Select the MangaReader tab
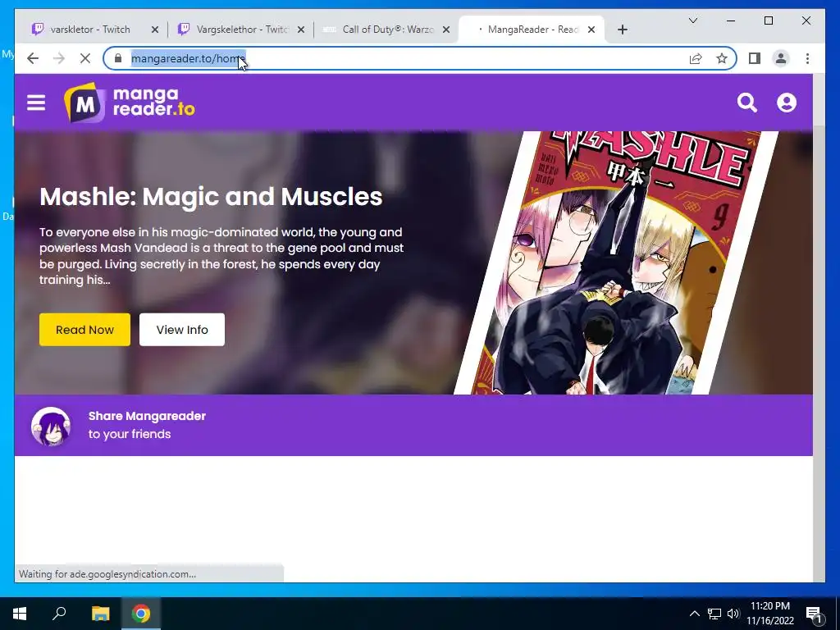 tap(532, 30)
